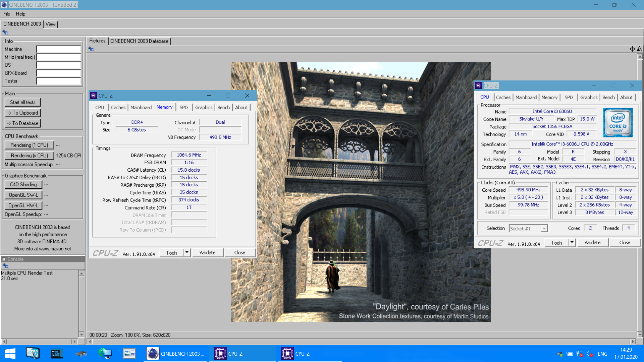Click Close button in CPU-Z CPU window
The width and height of the screenshot is (644, 362).
tap(625, 242)
